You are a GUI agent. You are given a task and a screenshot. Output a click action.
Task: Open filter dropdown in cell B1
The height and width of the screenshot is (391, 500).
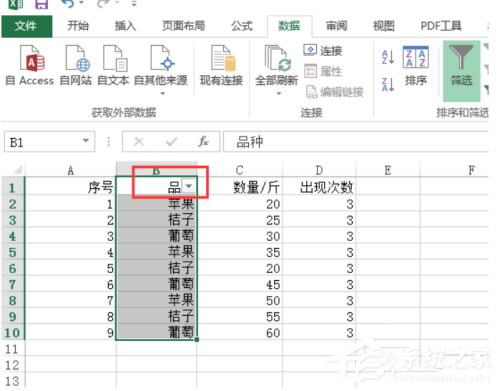click(x=188, y=186)
